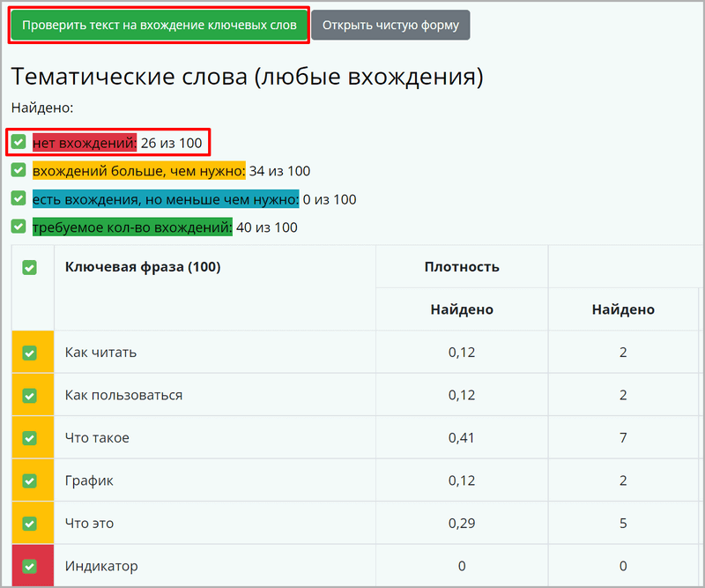This screenshot has height=588, width=705.
Task: Click the green "требуемое кол-во вхождений" label
Action: click(x=133, y=227)
